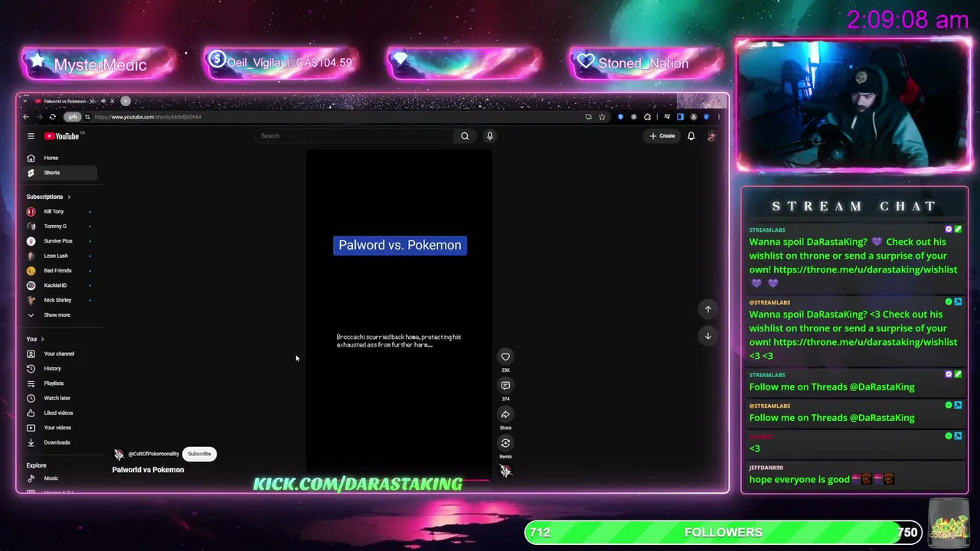Open the Tommy G subscription
The height and width of the screenshot is (551, 980).
click(x=60, y=227)
